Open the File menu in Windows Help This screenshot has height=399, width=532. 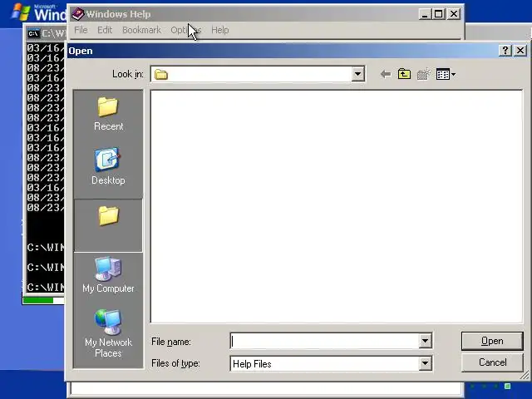tap(81, 30)
